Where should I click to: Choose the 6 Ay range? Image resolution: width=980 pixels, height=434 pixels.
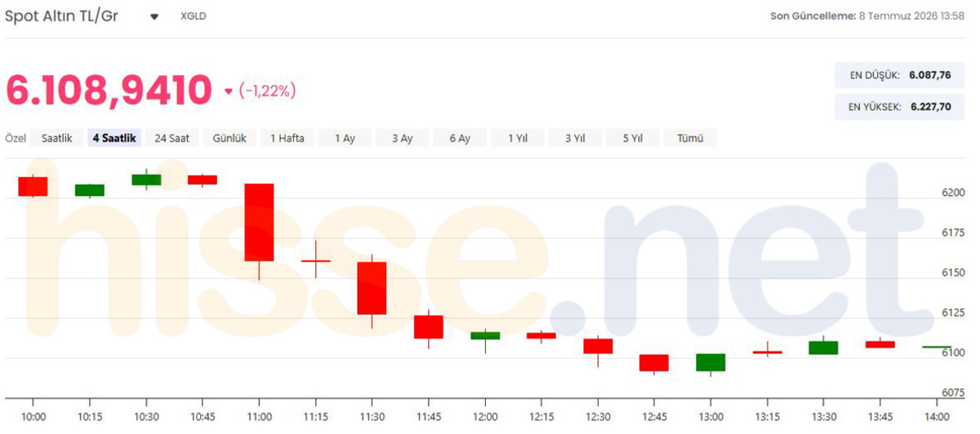[460, 138]
